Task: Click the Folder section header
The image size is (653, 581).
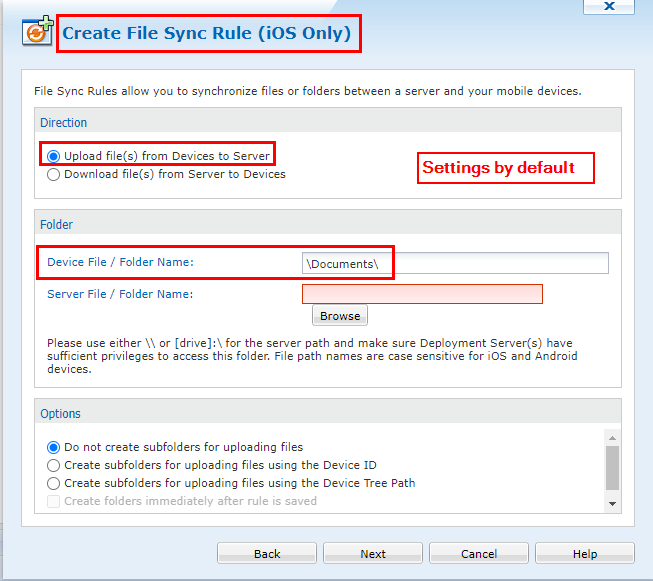Action: (57, 225)
